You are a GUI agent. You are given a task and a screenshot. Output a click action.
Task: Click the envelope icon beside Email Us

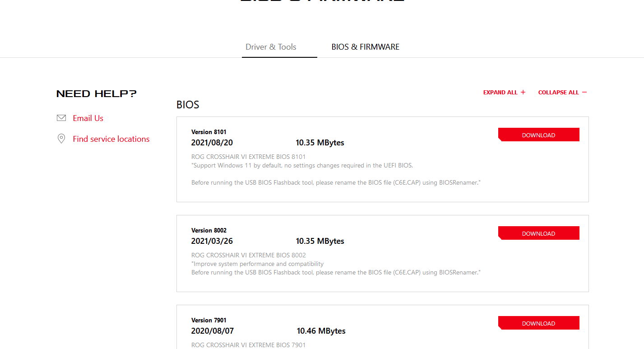[61, 118]
